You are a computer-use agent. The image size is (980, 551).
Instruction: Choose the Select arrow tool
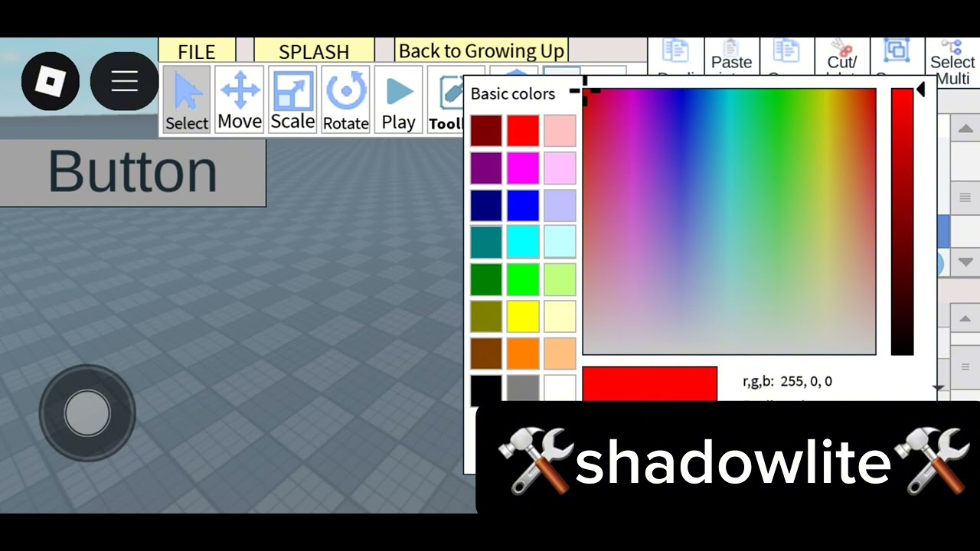pyautogui.click(x=187, y=99)
